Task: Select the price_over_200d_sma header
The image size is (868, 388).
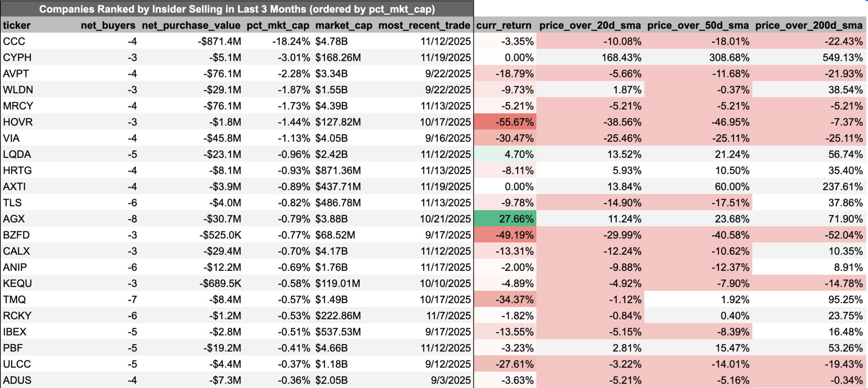Action: pyautogui.click(x=809, y=25)
